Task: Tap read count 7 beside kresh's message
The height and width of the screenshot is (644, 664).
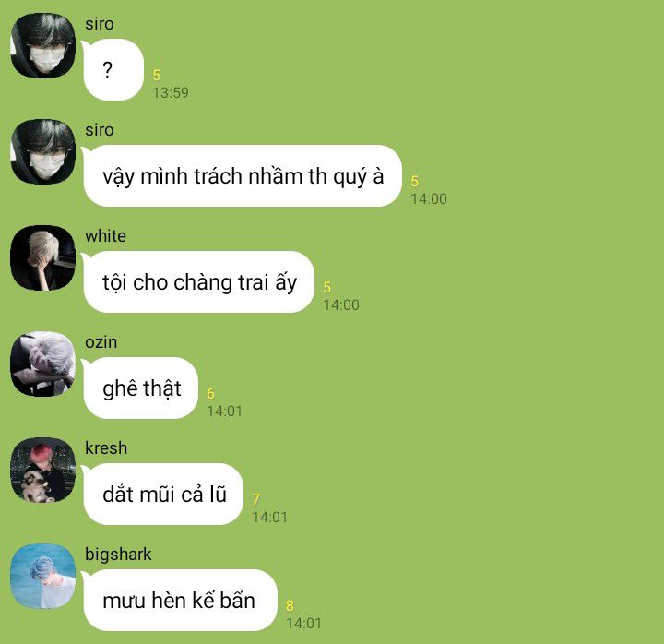Action: pyautogui.click(x=255, y=499)
